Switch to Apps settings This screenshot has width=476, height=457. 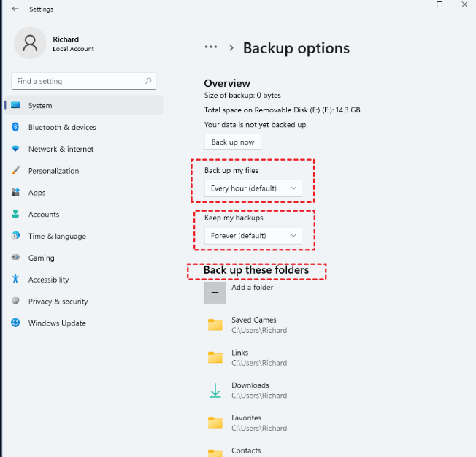click(84, 193)
